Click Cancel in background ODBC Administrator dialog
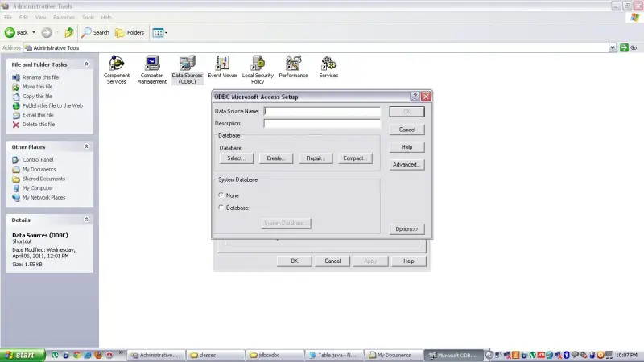Viewport: 644px width, 362px height. pos(332,261)
